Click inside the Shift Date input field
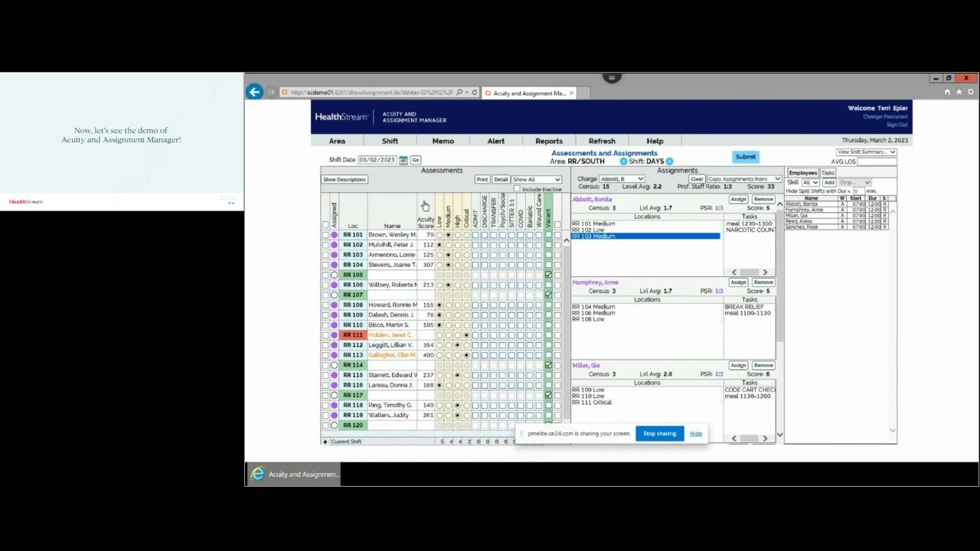Viewport: 980px width, 551px height. pos(379,160)
